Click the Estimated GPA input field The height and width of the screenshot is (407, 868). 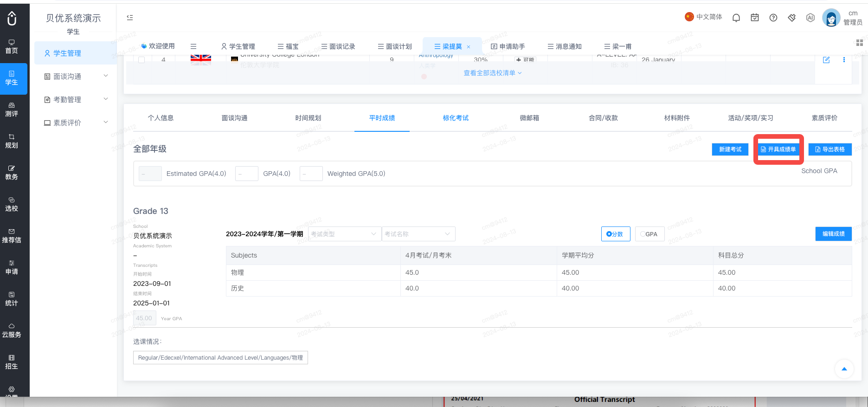pos(150,174)
